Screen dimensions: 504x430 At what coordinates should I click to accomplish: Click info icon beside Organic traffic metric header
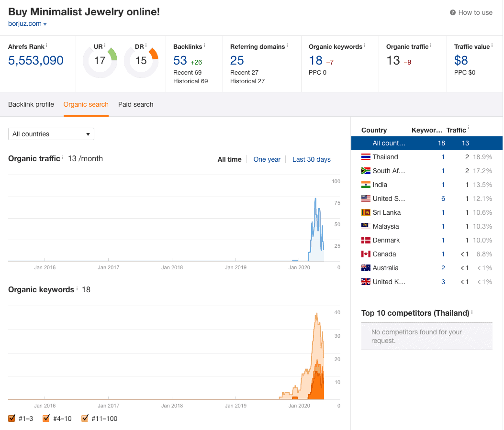tap(431, 45)
